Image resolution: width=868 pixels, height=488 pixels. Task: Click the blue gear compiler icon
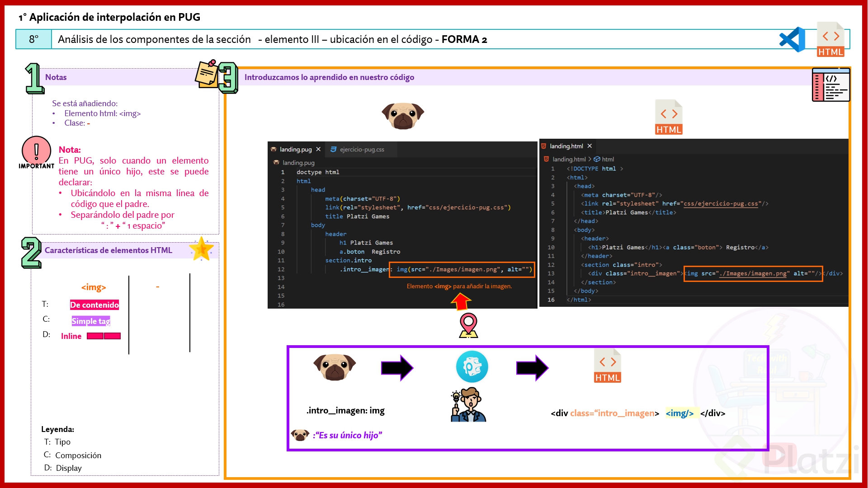pos(472,366)
